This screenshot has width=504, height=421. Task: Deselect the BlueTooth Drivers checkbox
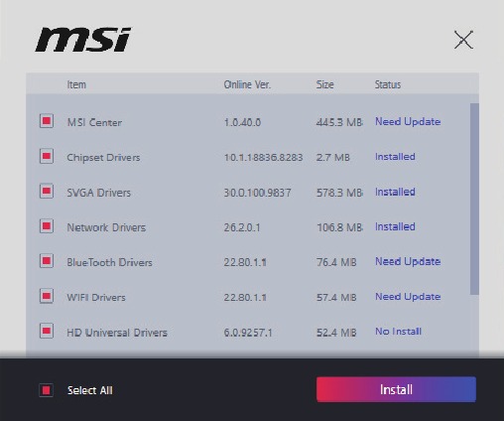coord(47,261)
